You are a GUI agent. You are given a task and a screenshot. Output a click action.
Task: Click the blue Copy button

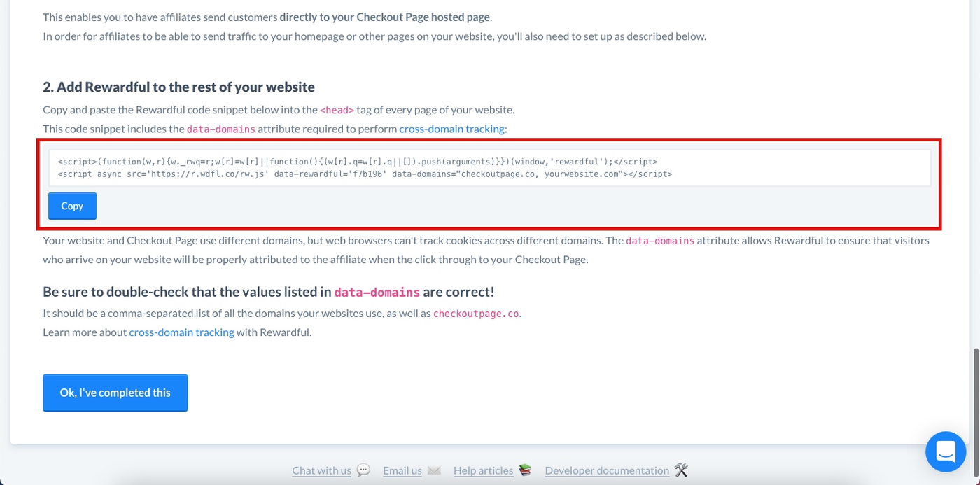point(72,206)
